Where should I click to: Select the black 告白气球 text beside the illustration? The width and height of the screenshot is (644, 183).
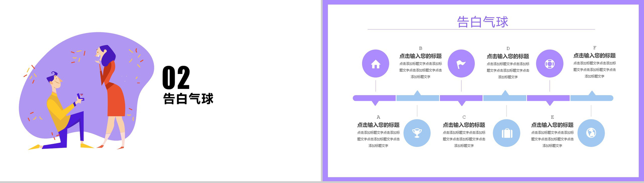[x=188, y=99]
